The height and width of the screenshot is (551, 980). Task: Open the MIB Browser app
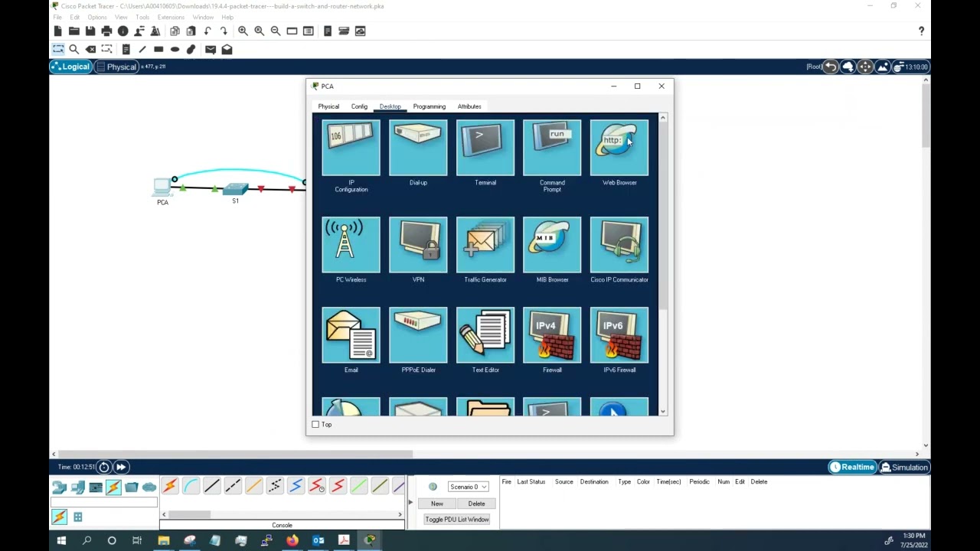tap(552, 245)
